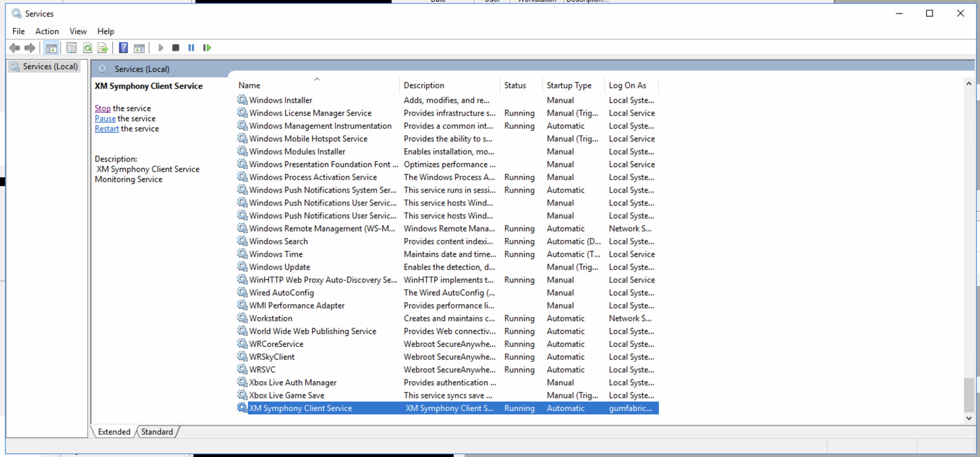The height and width of the screenshot is (457, 980).
Task: Open the View menu
Action: point(78,31)
